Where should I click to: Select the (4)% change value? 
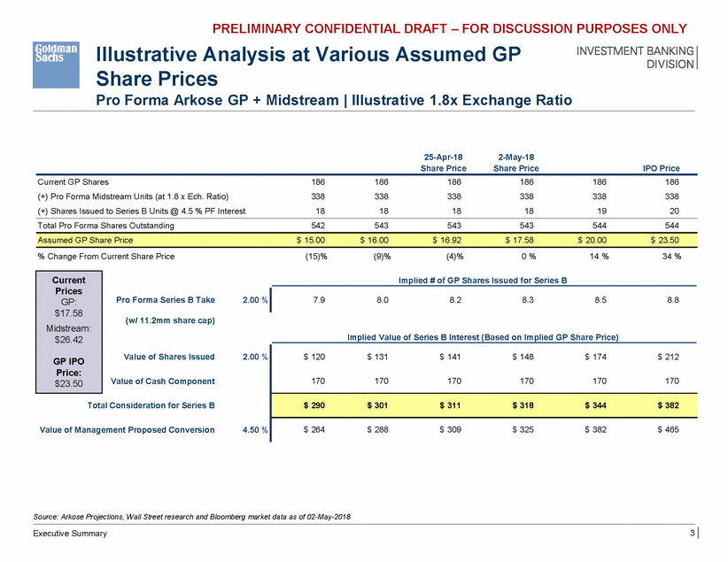click(x=454, y=256)
